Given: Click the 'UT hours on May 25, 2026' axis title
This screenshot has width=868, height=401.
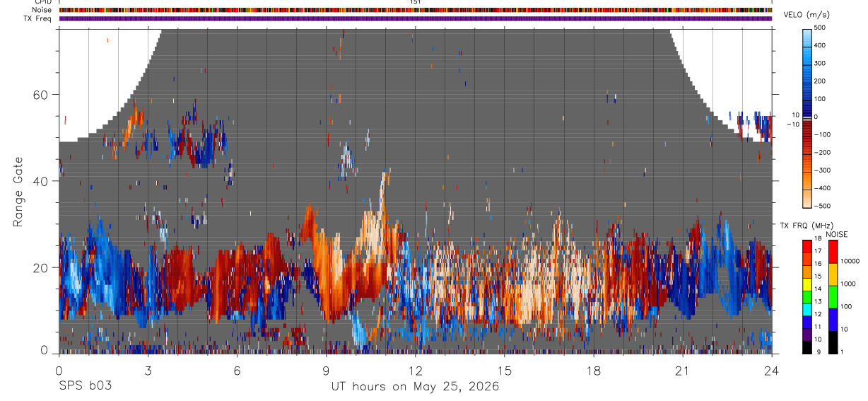Looking at the screenshot, I should pos(416,387).
